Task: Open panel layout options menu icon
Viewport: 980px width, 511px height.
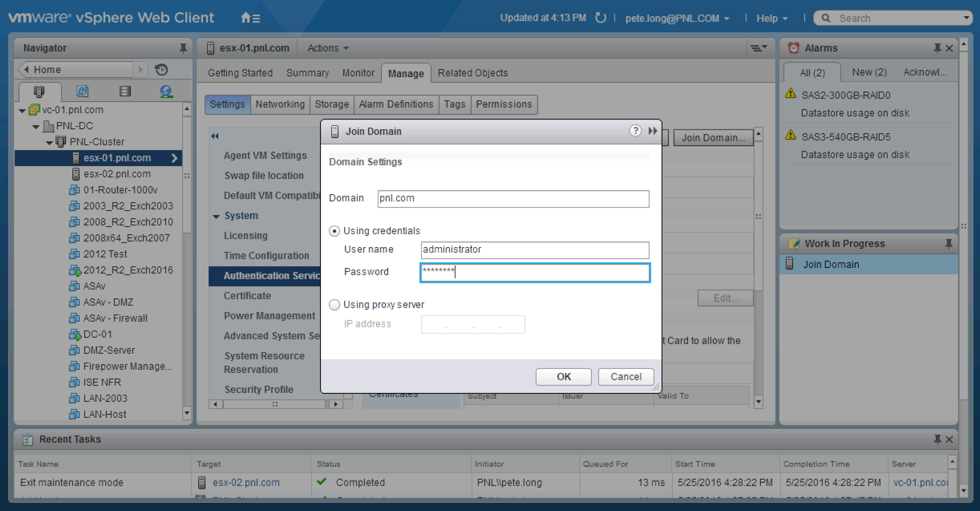Action: 758,48
